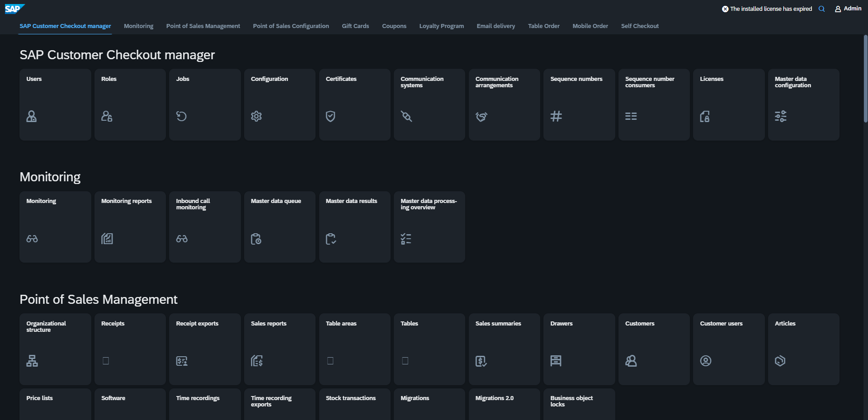The width and height of the screenshot is (868, 420).
Task: Open the Users tile
Action: click(55, 104)
